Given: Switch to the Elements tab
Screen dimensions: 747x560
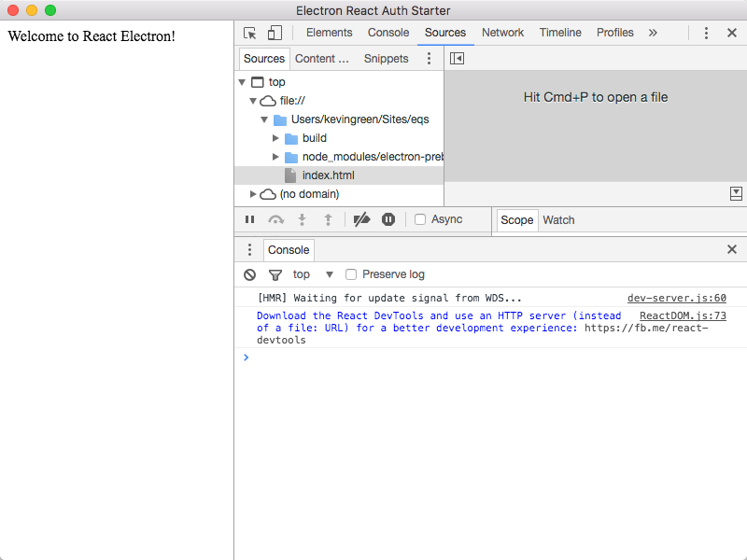Looking at the screenshot, I should coord(330,33).
